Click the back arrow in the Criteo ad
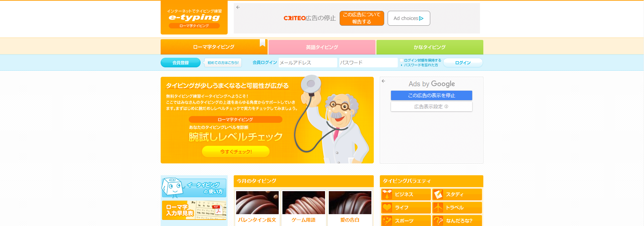Viewport: 644px width, 226px height. [x=238, y=7]
